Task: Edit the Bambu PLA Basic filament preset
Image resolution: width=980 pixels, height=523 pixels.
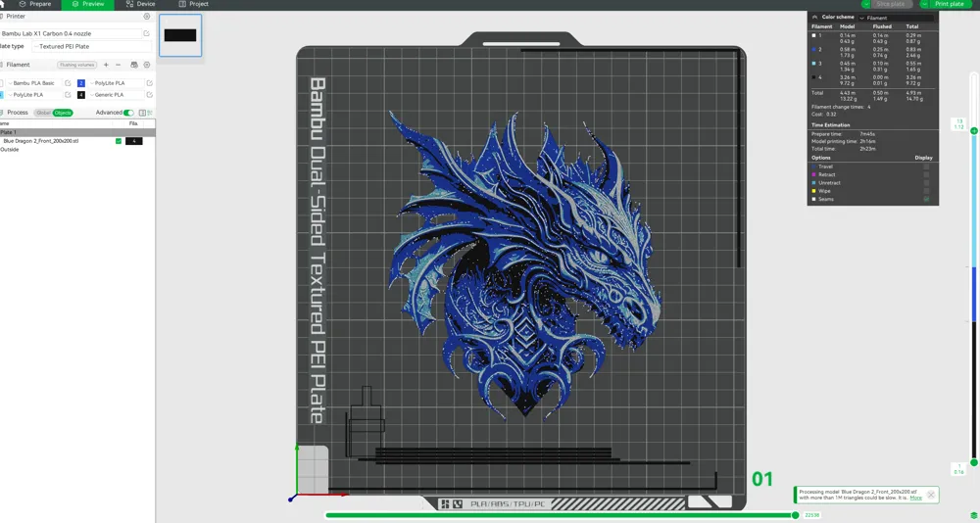Action: 69,83
